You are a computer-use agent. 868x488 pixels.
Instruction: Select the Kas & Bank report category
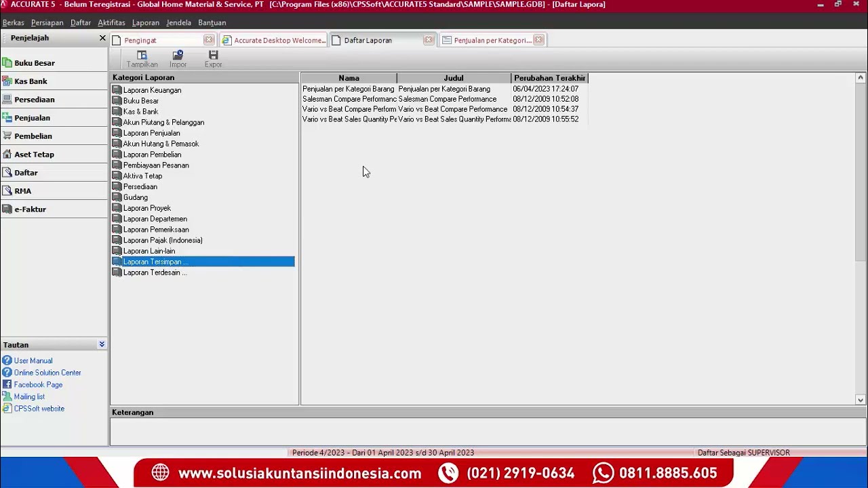(140, 112)
